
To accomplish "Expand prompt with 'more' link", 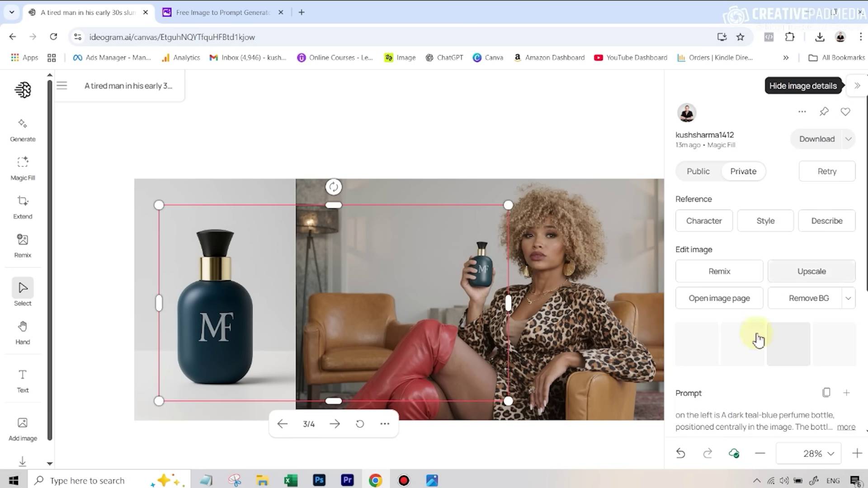I will point(846,427).
